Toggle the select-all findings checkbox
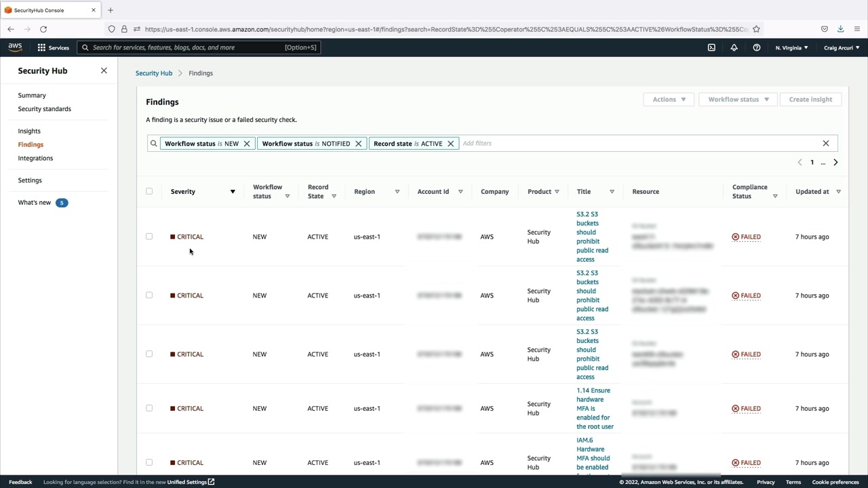This screenshot has height=488, width=868. click(x=149, y=192)
